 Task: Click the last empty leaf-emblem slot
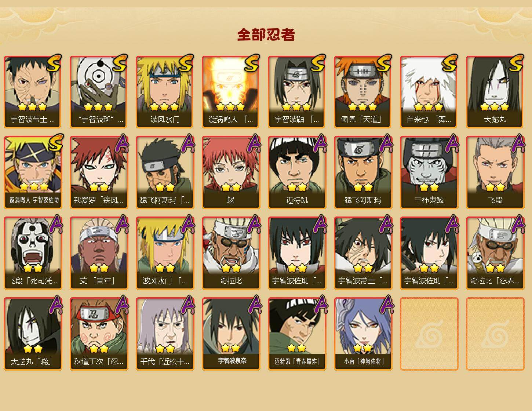pyautogui.click(x=495, y=334)
